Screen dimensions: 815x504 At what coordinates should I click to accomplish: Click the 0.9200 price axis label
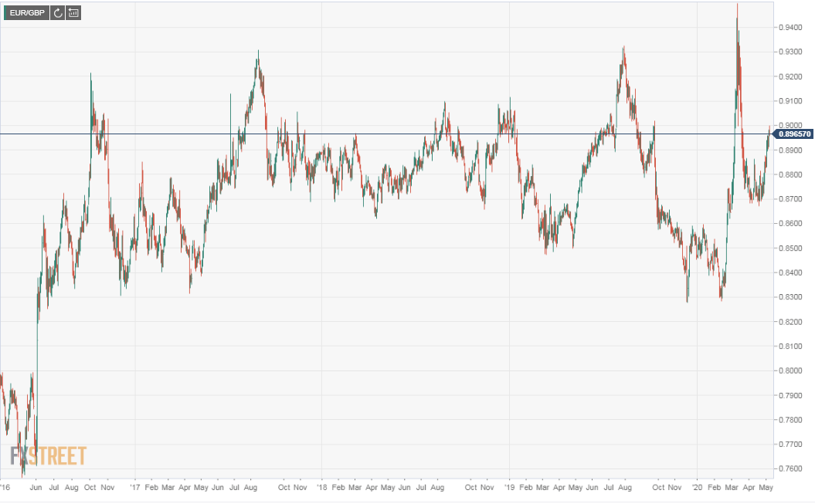click(x=790, y=77)
